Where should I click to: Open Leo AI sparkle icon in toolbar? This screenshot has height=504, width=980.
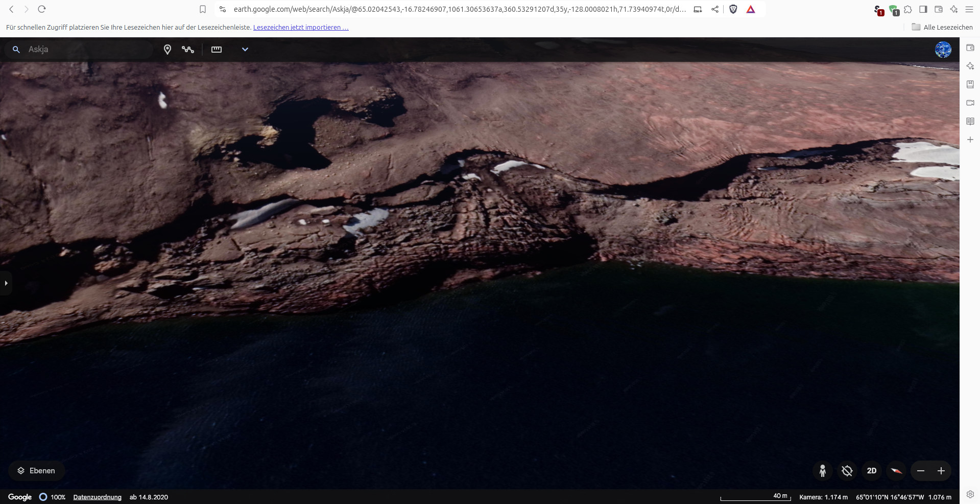click(x=954, y=9)
